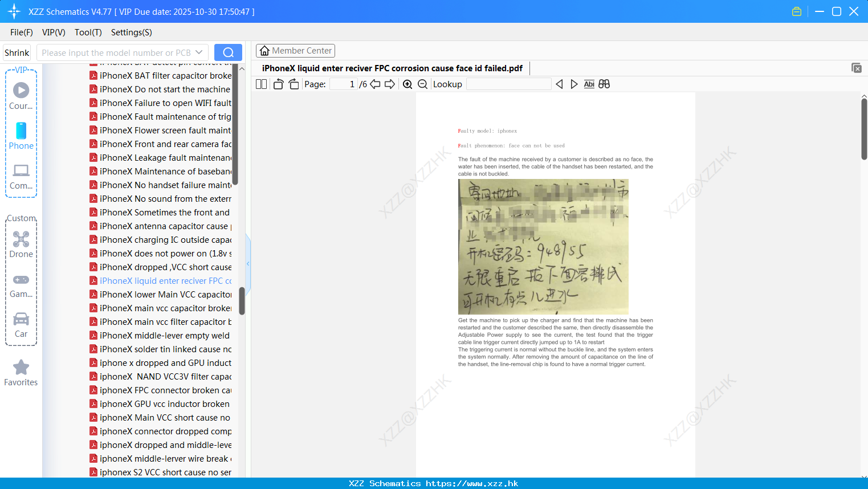Image resolution: width=868 pixels, height=489 pixels.
Task: Click the Lookup text field
Action: point(508,84)
